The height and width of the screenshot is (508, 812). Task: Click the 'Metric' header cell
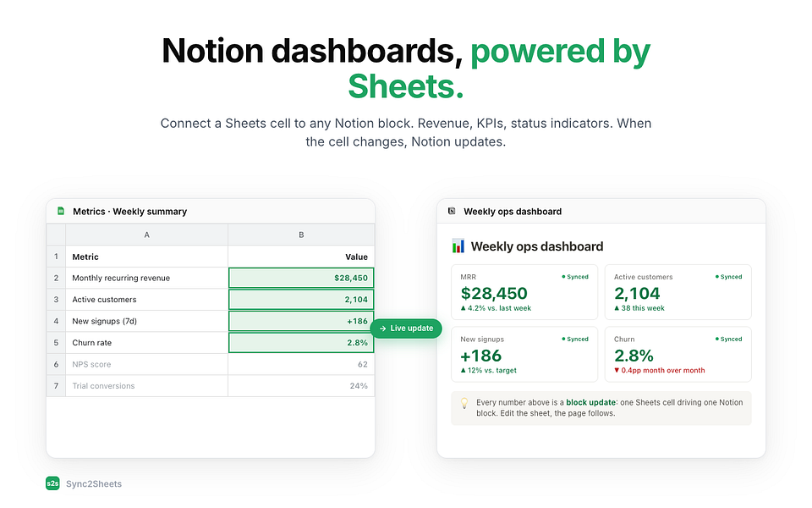[146, 257]
